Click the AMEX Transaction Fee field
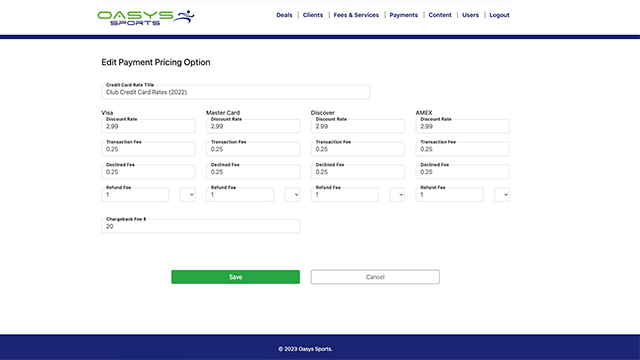The height and width of the screenshot is (360, 640). pyautogui.click(x=462, y=149)
